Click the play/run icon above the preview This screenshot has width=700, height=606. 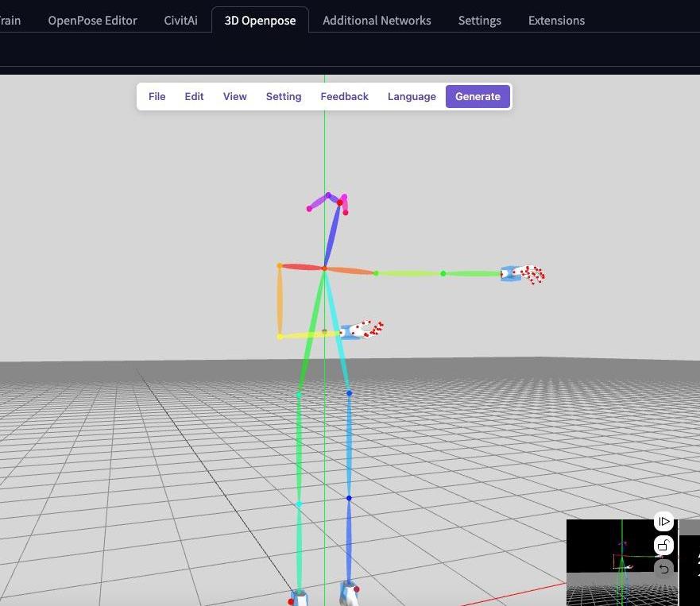[663, 522]
